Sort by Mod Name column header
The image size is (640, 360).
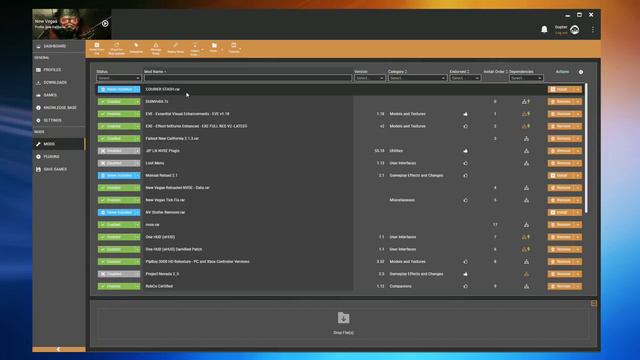tap(154, 71)
